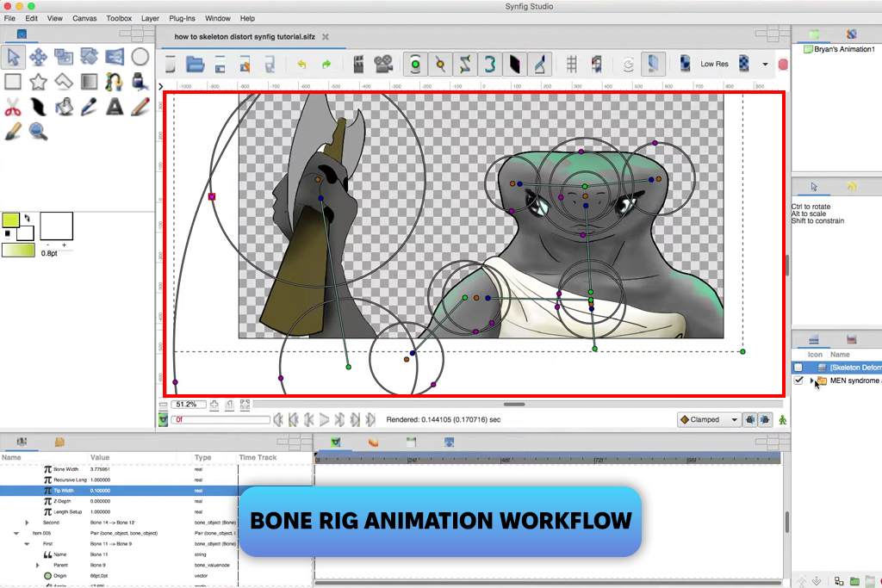
Task: Select the Fill bucket tool
Action: tap(64, 107)
